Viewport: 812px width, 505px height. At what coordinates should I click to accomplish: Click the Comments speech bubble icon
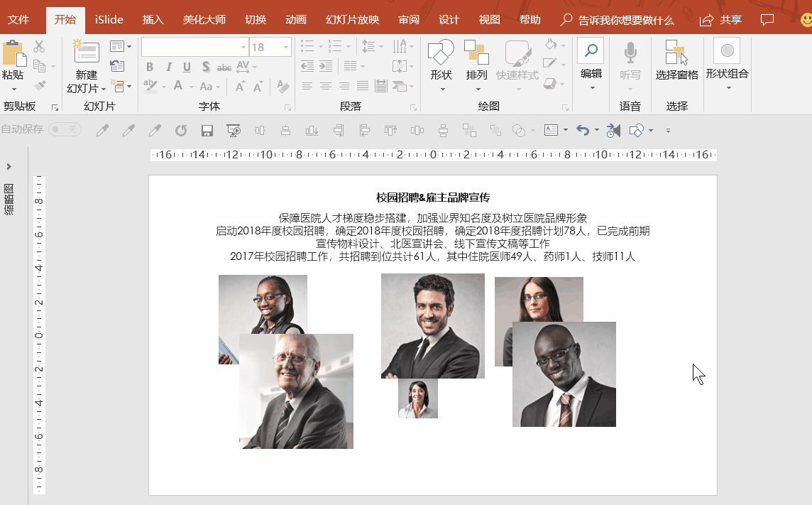[767, 20]
